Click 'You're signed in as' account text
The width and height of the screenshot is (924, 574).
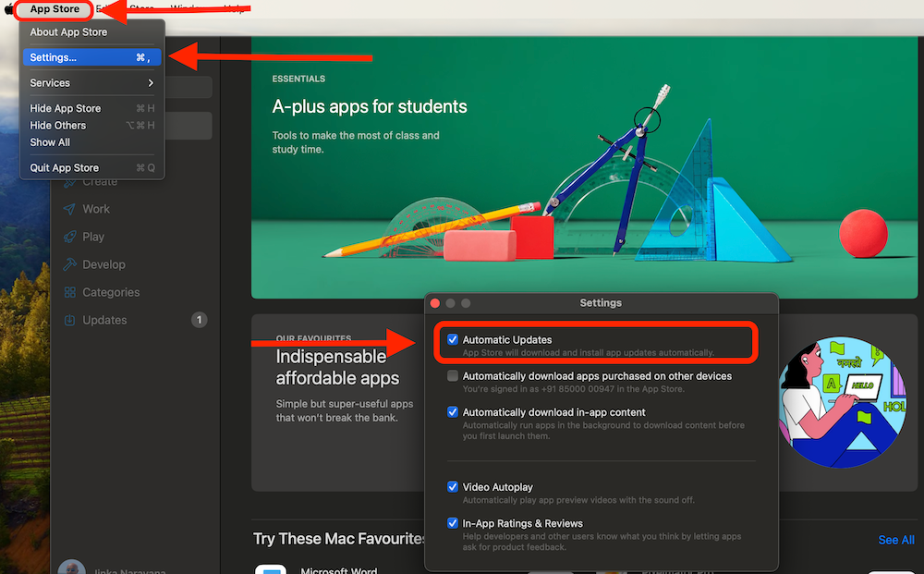(574, 389)
